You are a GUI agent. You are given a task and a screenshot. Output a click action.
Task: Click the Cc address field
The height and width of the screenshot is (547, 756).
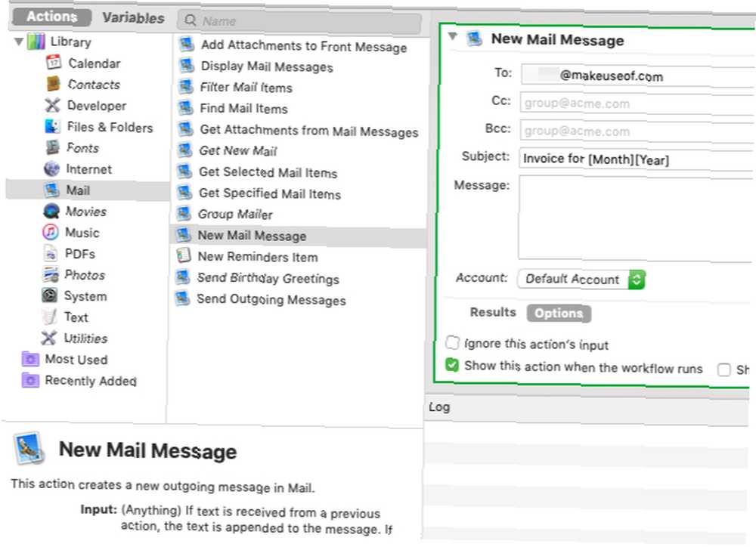(x=637, y=104)
